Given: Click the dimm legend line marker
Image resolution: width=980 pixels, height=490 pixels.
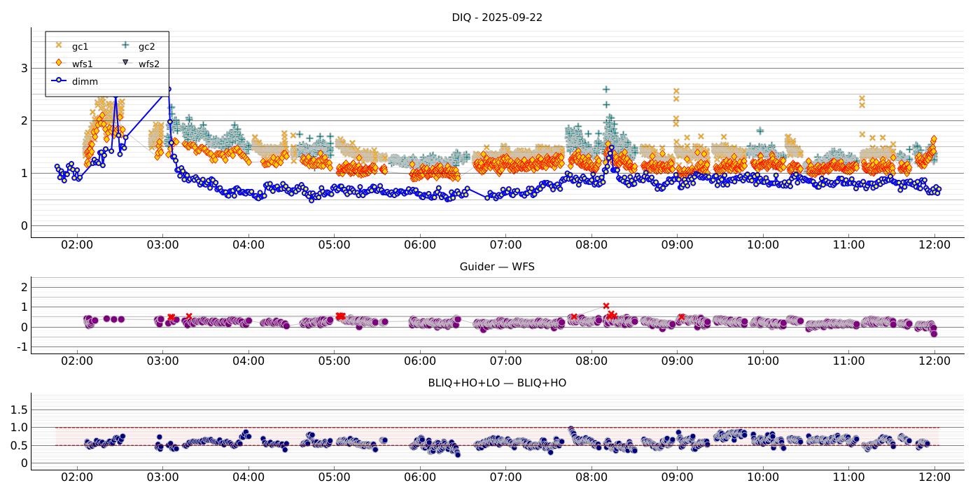Looking at the screenshot, I should tap(59, 80).
